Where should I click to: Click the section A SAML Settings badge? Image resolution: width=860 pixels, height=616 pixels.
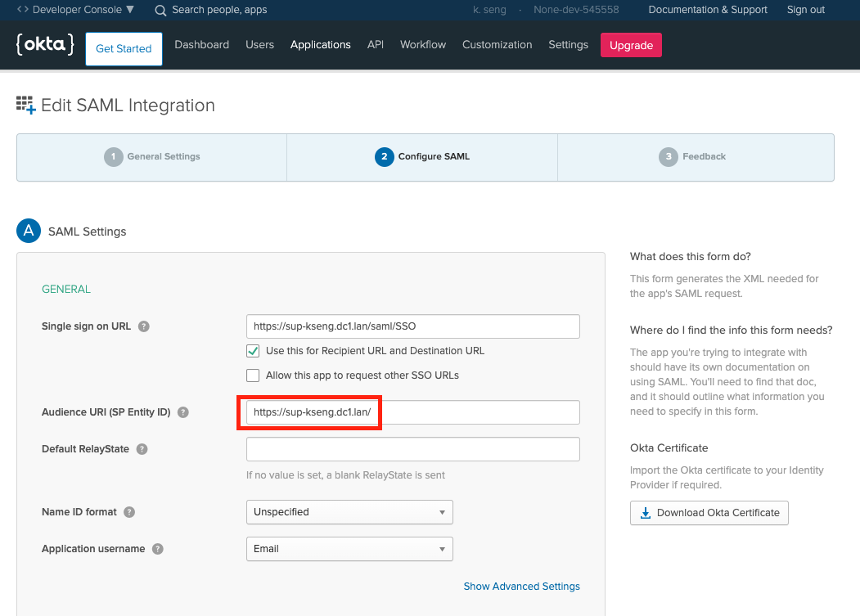(x=29, y=231)
